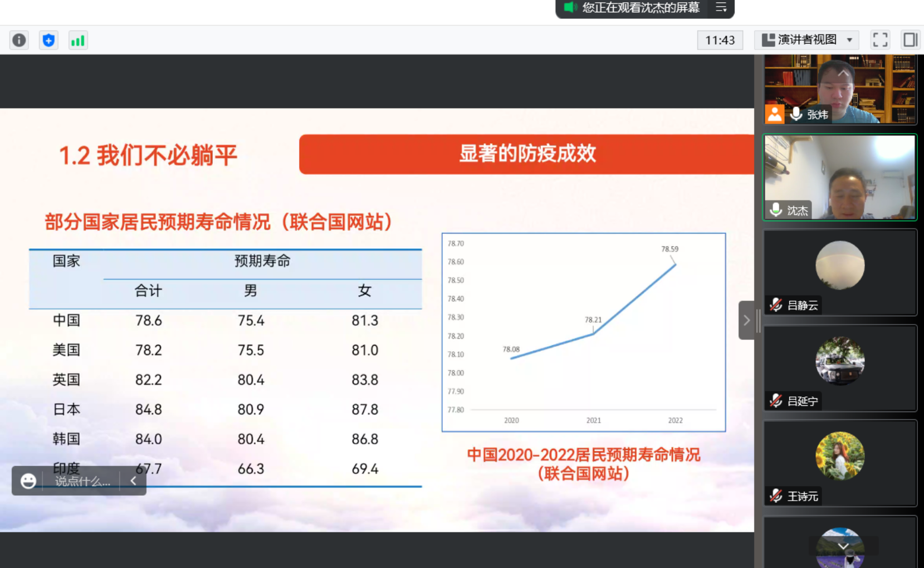Select 吕静云's participant tile
This screenshot has height=568, width=924.
click(840, 272)
